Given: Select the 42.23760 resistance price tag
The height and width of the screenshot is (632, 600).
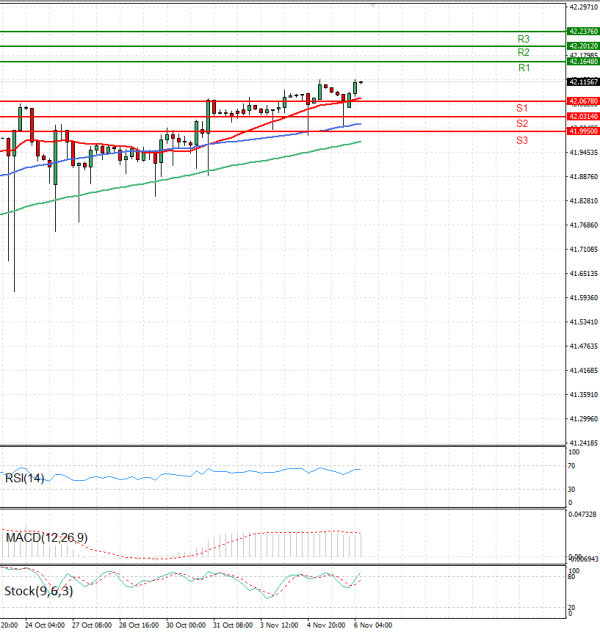Looking at the screenshot, I should [583, 32].
